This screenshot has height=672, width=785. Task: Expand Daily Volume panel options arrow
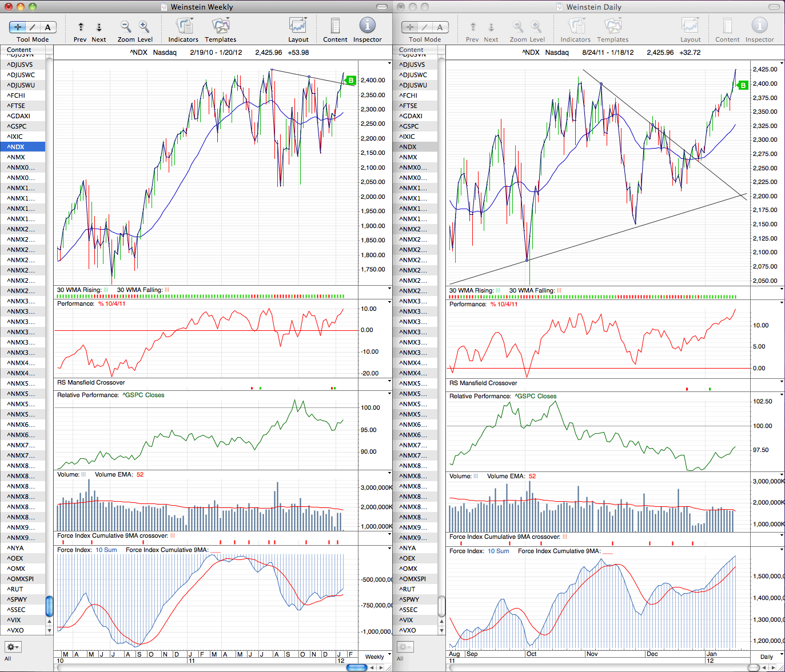coord(782,474)
